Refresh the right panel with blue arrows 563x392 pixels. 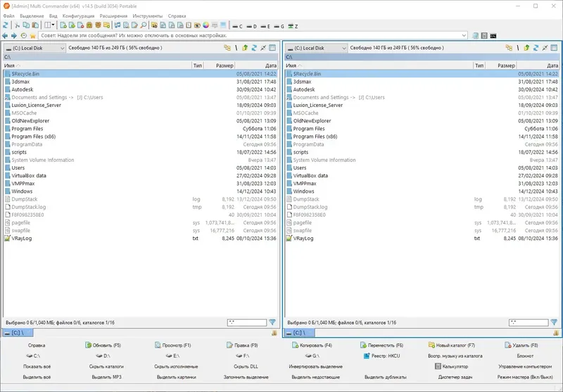pos(536,47)
